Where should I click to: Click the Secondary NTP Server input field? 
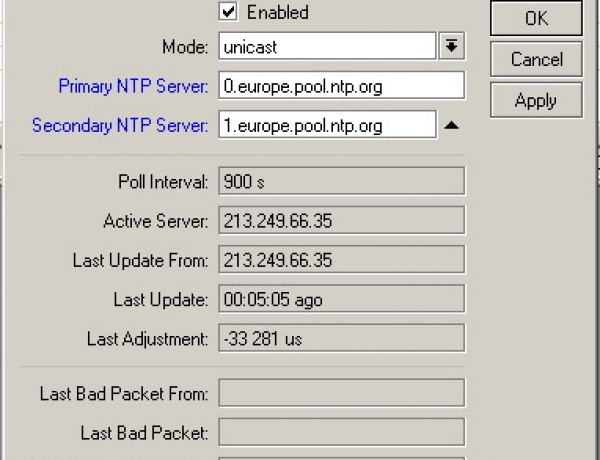click(x=326, y=126)
